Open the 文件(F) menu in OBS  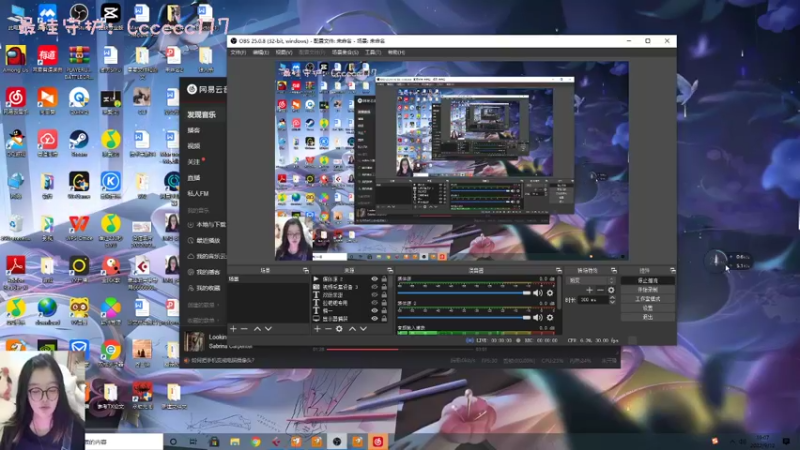[x=238, y=53]
